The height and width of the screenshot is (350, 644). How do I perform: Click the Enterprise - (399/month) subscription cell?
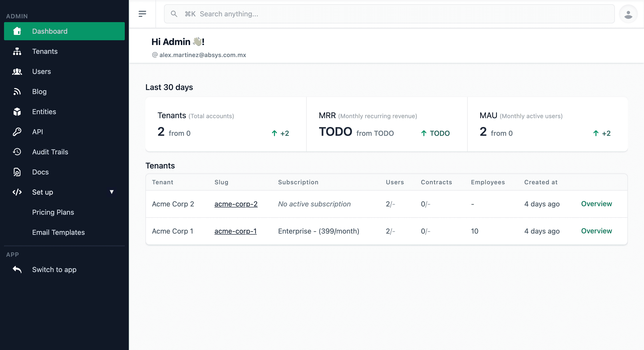[x=318, y=231]
